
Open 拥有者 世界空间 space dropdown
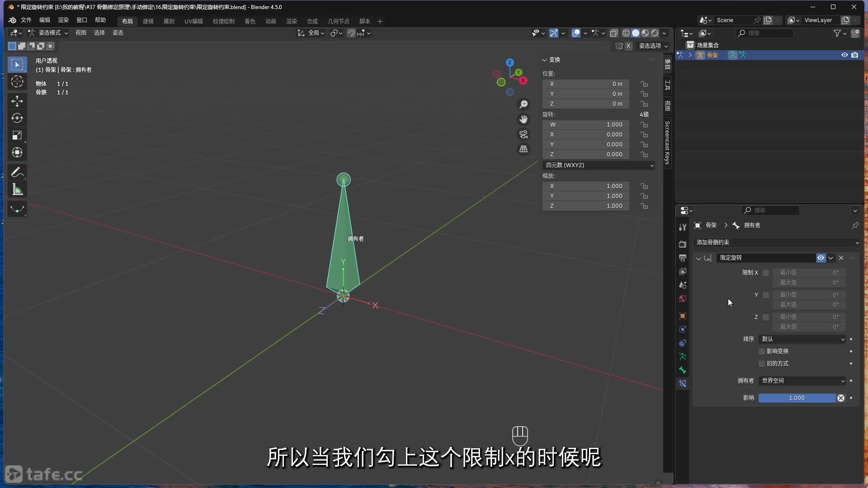[x=802, y=381]
